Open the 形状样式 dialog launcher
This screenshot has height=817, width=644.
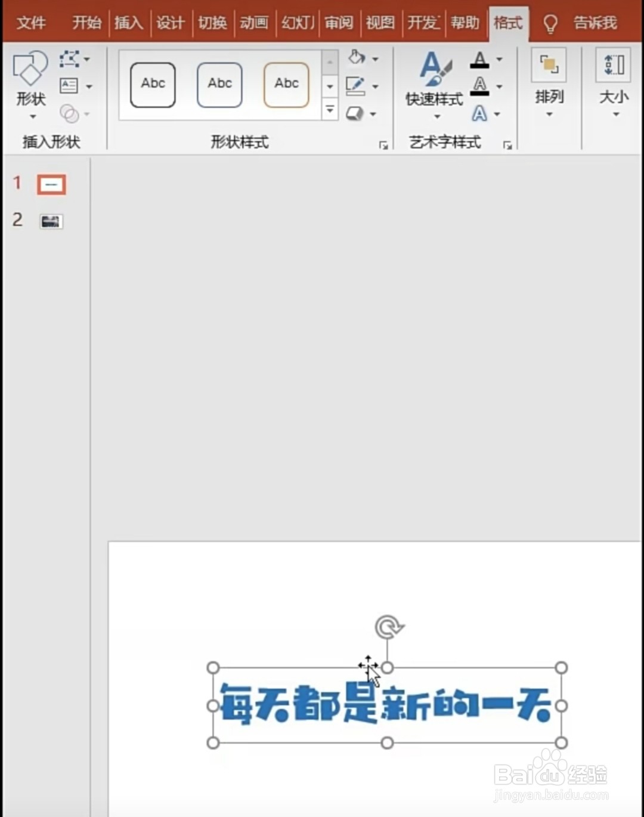pyautogui.click(x=385, y=144)
